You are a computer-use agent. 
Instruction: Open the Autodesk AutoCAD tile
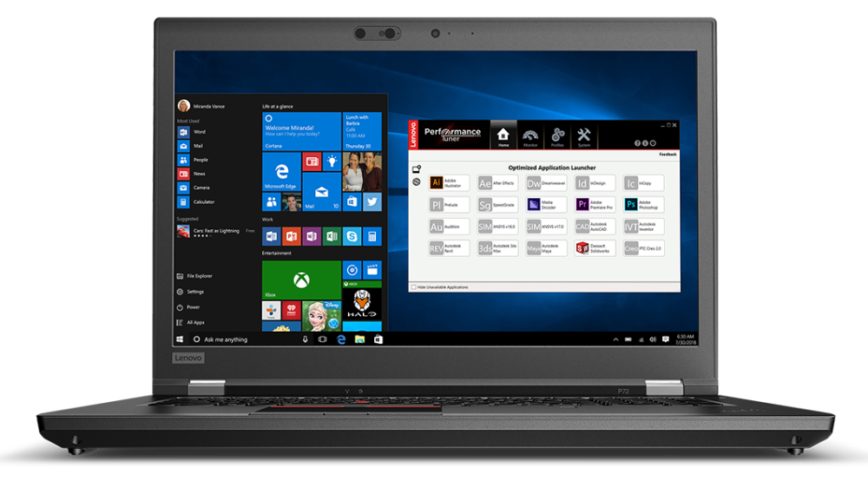(x=595, y=227)
